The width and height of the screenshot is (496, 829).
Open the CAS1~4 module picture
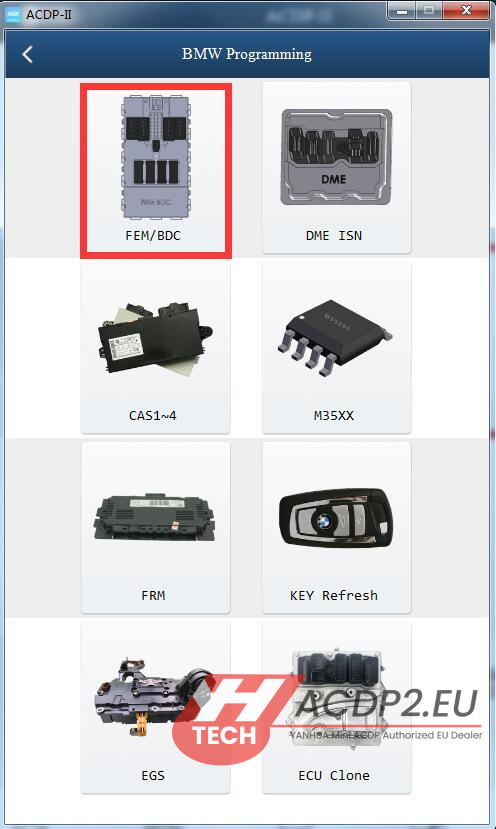155,339
